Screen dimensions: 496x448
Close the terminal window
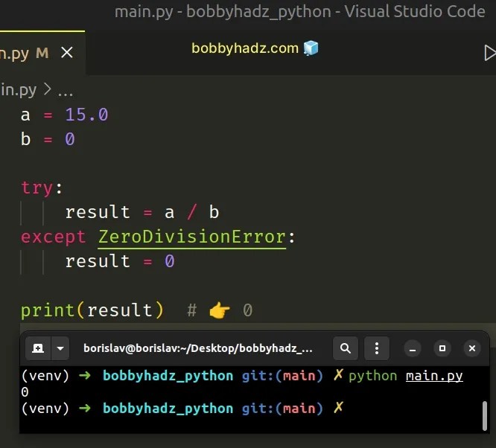point(472,348)
